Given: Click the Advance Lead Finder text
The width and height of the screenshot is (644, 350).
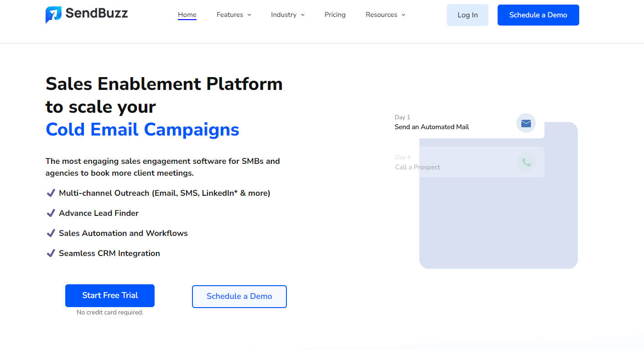Looking at the screenshot, I should coord(99,213).
